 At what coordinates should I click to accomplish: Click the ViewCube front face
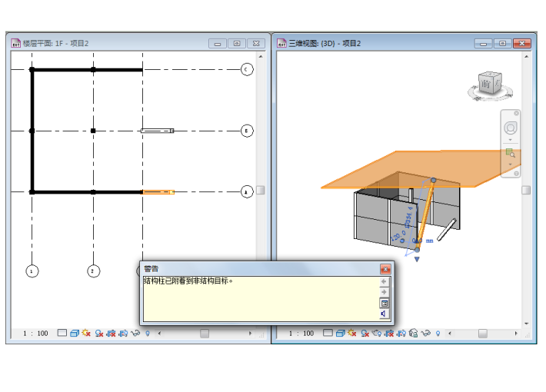pos(486,83)
